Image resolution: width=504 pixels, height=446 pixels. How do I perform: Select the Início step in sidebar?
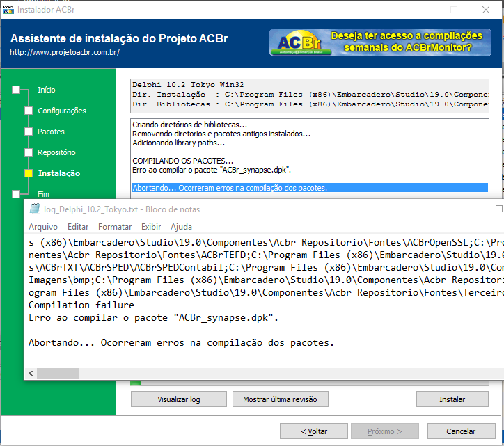coord(46,90)
